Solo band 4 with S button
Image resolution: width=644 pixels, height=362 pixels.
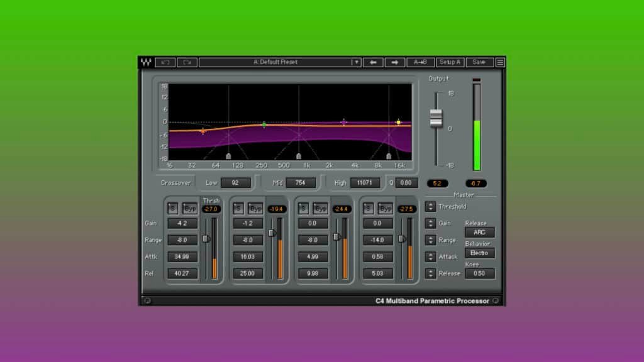click(368, 208)
